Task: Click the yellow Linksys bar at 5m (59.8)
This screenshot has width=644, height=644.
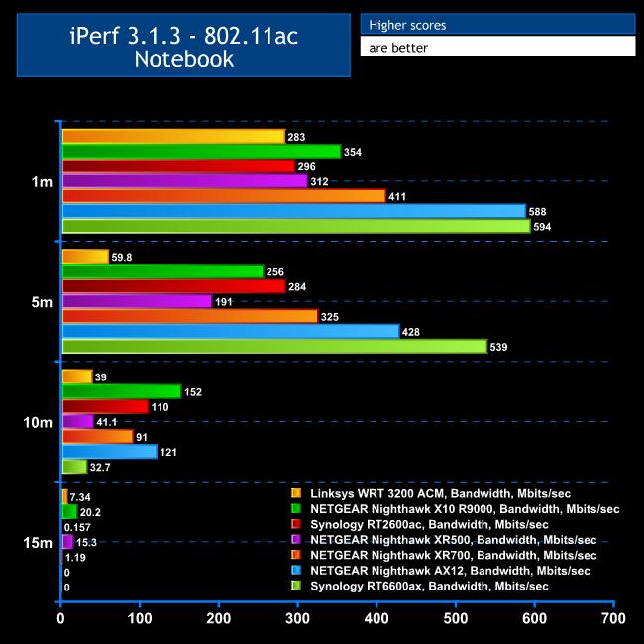Action: [x=85, y=257]
